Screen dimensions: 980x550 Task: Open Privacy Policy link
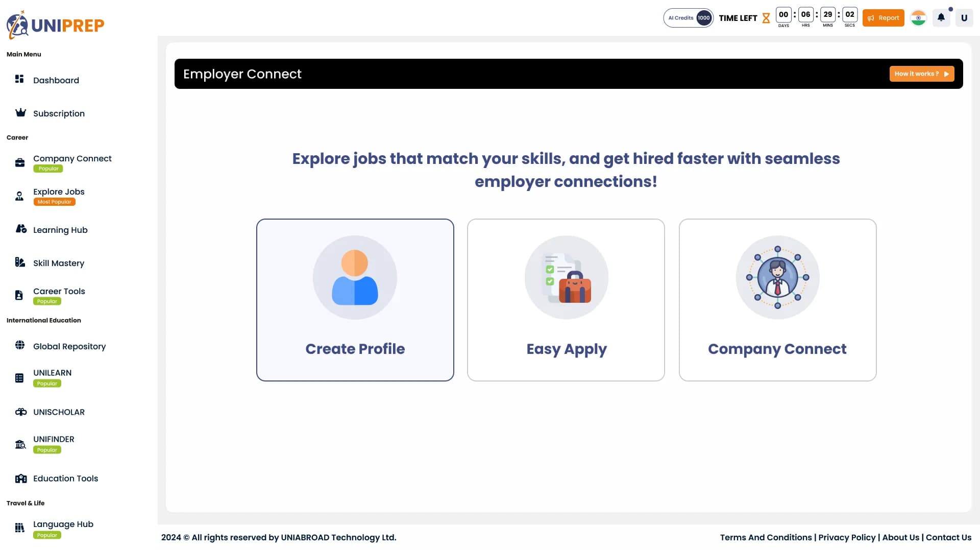pos(847,537)
